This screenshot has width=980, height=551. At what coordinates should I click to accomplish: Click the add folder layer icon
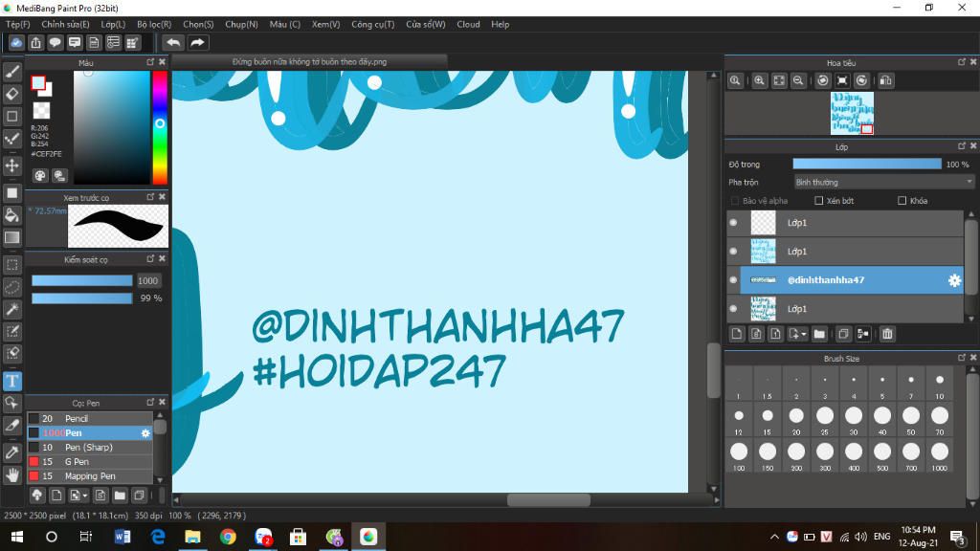pos(819,334)
